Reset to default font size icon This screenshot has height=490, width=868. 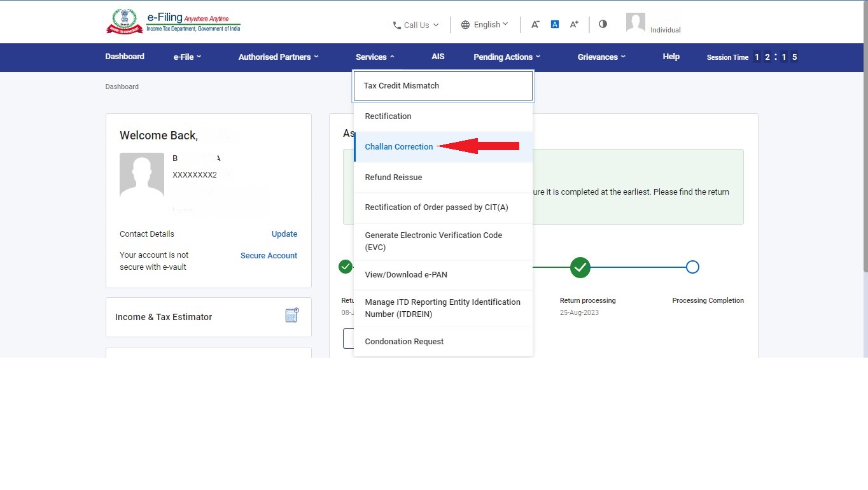[555, 24]
